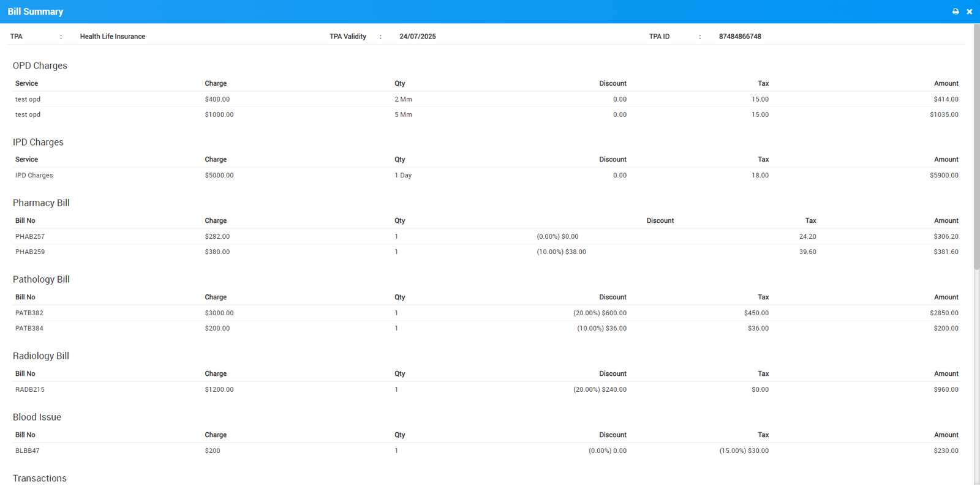Select pharmacy bill number PHAB259
This screenshot has height=486, width=980.
[30, 252]
